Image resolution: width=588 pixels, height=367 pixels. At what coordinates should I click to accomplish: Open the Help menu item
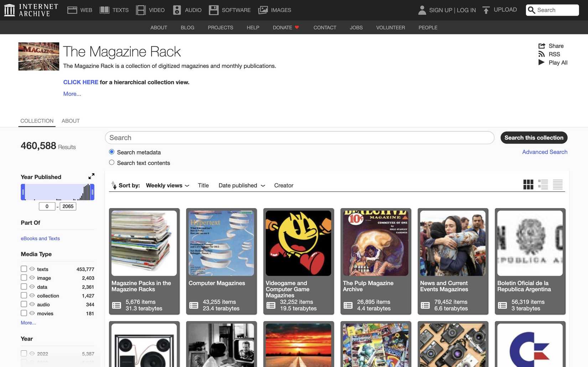point(253,27)
